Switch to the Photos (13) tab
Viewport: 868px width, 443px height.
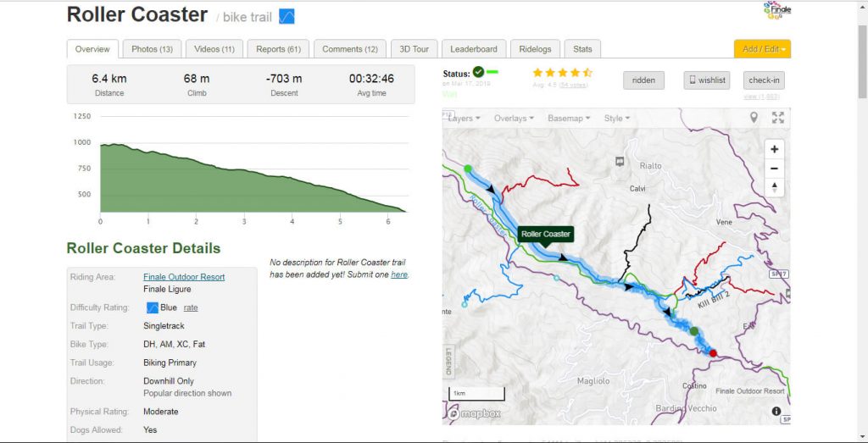[152, 49]
